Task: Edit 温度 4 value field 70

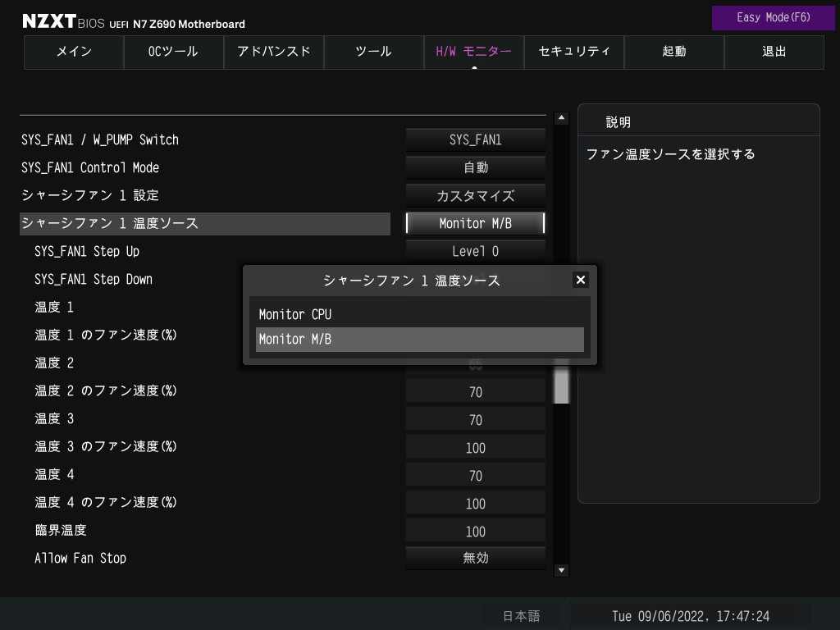Action: click(x=475, y=476)
